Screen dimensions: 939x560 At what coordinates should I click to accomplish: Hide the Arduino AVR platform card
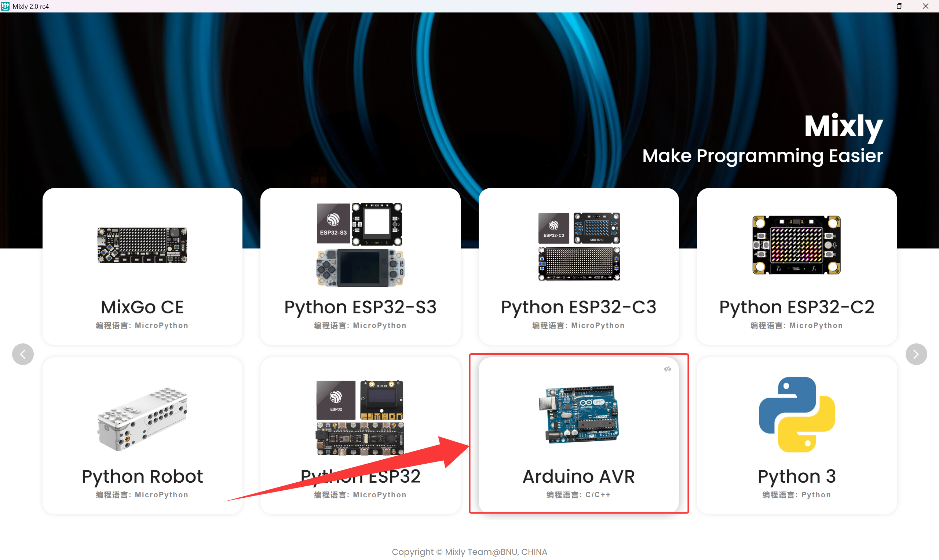668,369
